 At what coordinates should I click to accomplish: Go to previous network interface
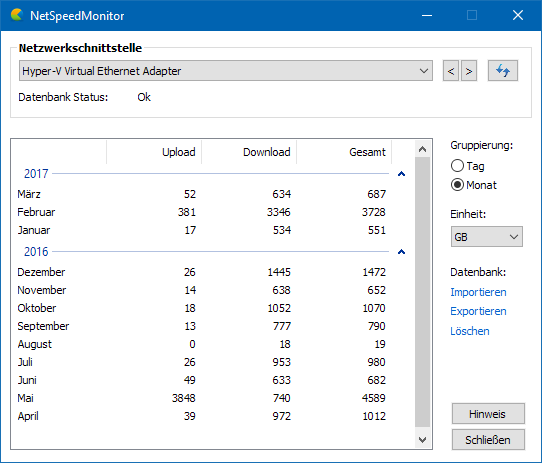tap(451, 71)
